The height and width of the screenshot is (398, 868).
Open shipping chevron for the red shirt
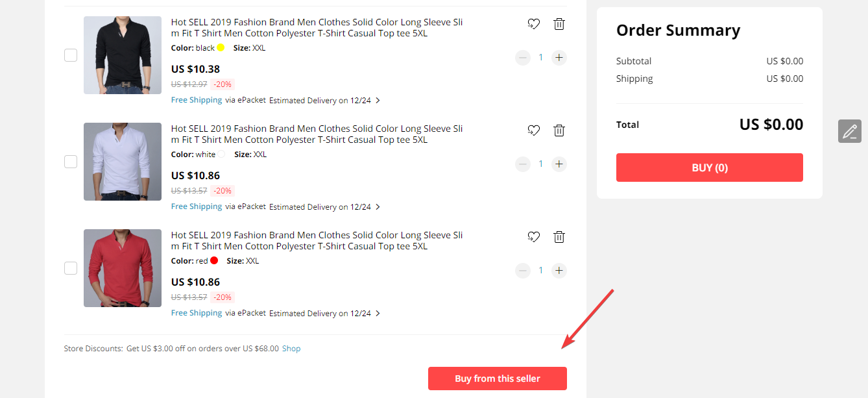click(x=378, y=314)
